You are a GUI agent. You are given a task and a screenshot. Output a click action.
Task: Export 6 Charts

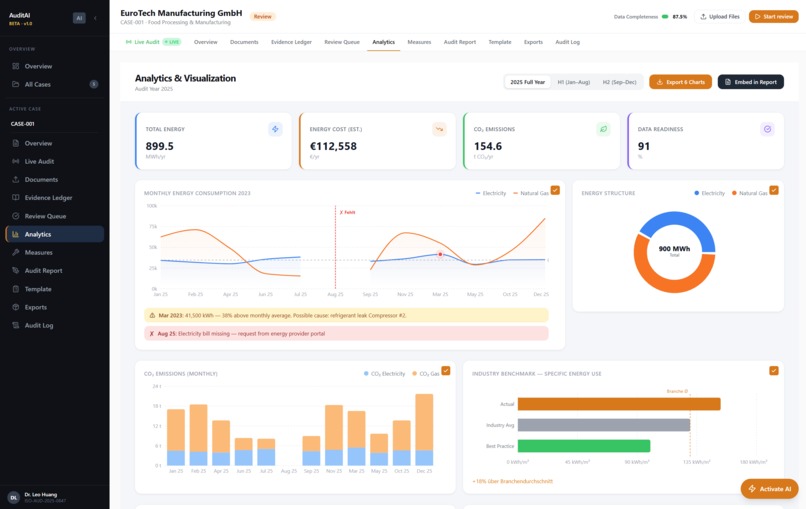pos(681,82)
